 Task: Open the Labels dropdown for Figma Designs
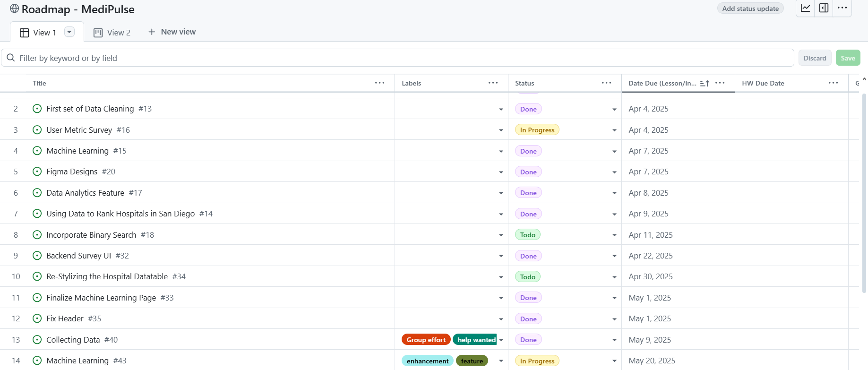[x=501, y=172]
